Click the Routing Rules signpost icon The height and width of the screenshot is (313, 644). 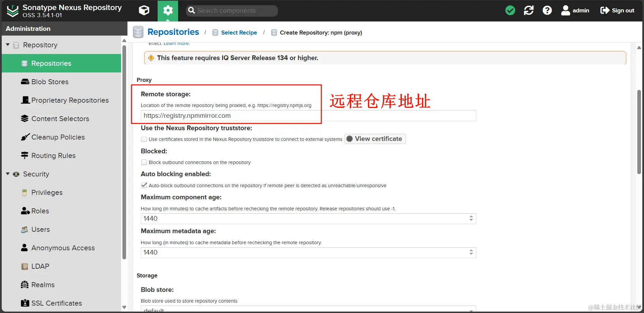(24, 155)
